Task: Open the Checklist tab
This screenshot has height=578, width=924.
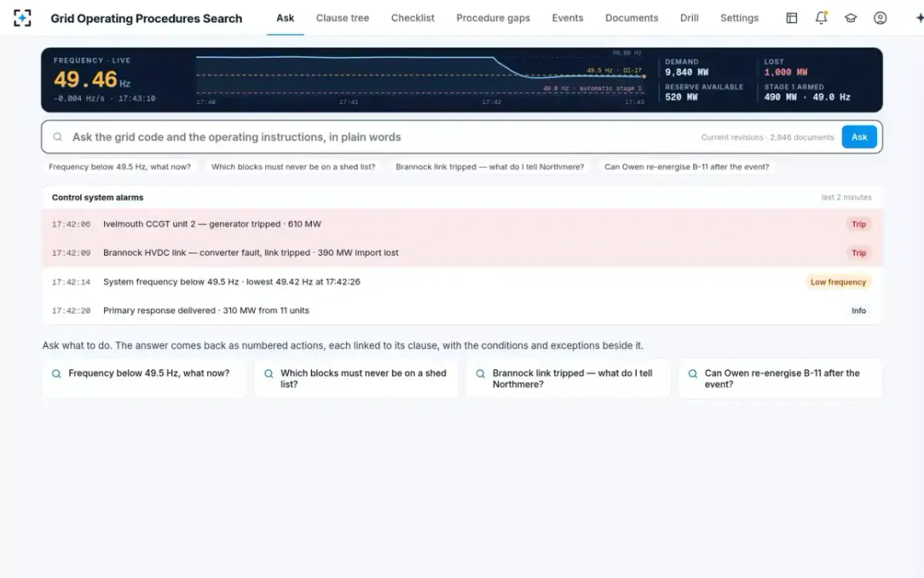Action: tap(413, 18)
